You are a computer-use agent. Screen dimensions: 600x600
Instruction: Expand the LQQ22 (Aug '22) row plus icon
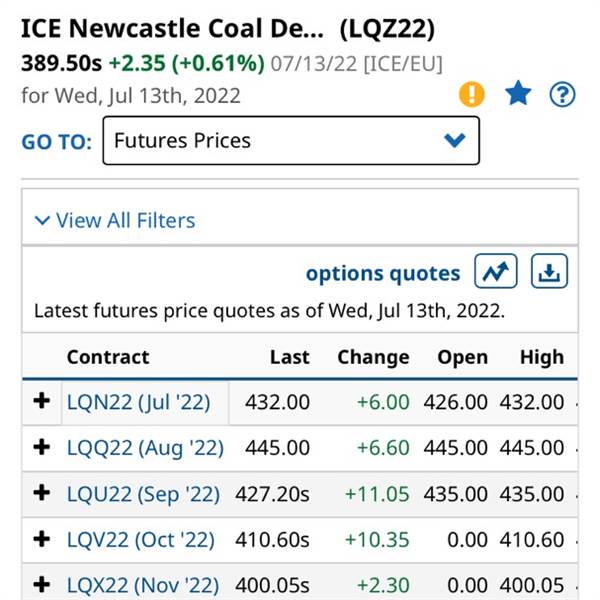click(x=42, y=447)
